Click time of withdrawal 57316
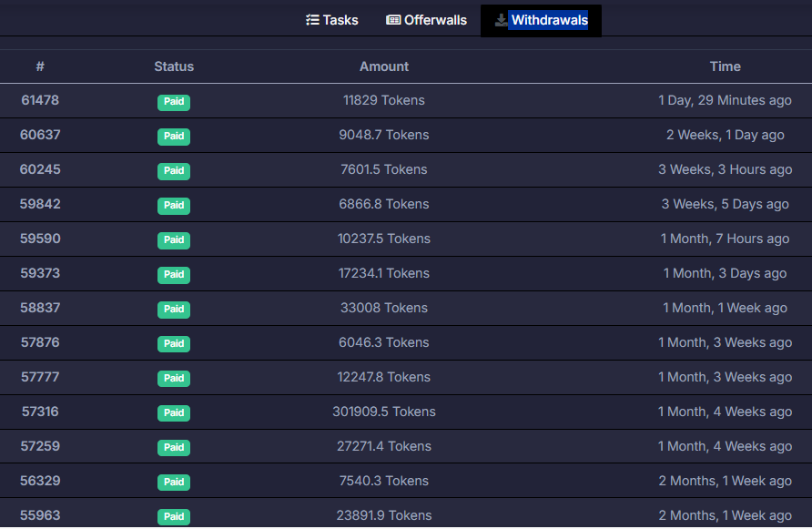Viewport: 812px width, 529px height. pyautogui.click(x=725, y=412)
